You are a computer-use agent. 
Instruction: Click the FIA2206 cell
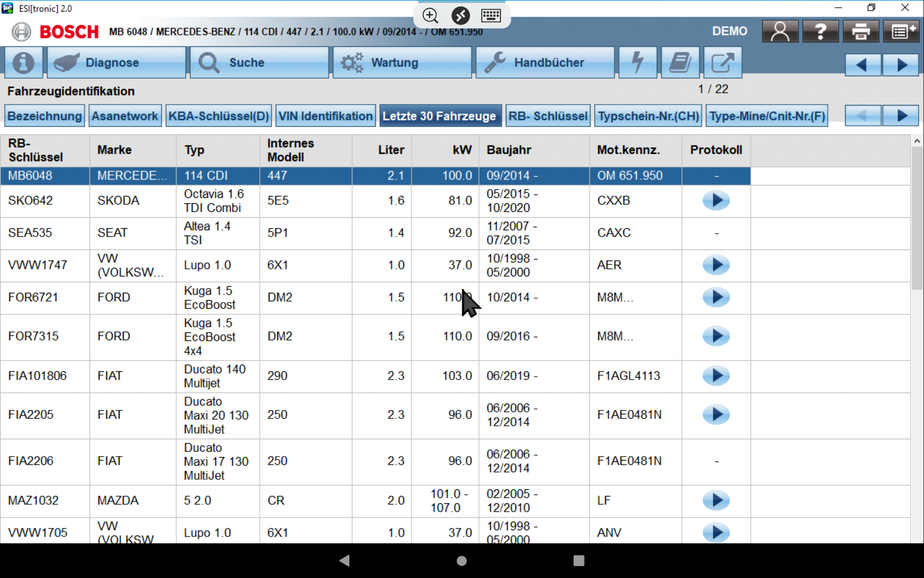(45, 461)
